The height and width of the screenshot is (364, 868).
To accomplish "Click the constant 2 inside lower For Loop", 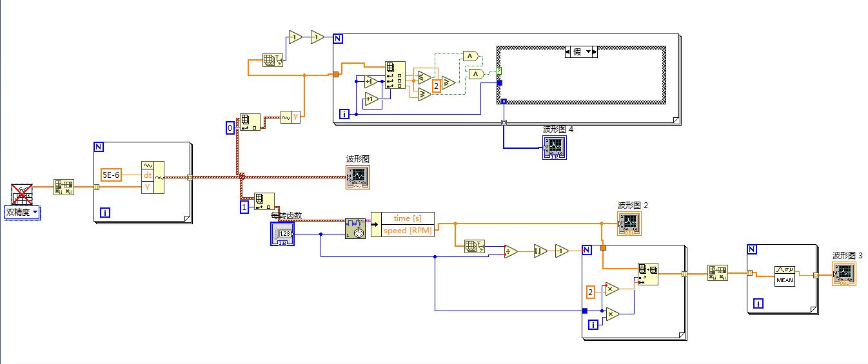I will pyautogui.click(x=591, y=291).
